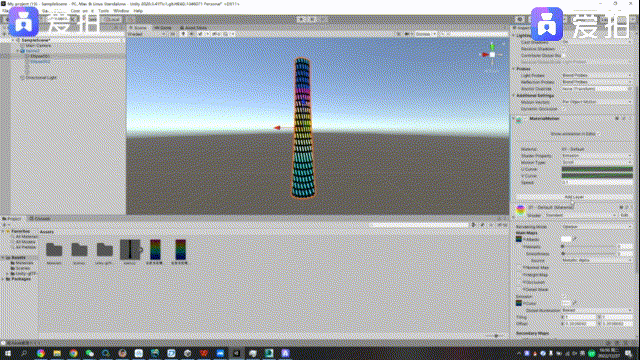Select Ellipse002 in the Hierarchy
The width and height of the screenshot is (640, 360).
[40, 62]
